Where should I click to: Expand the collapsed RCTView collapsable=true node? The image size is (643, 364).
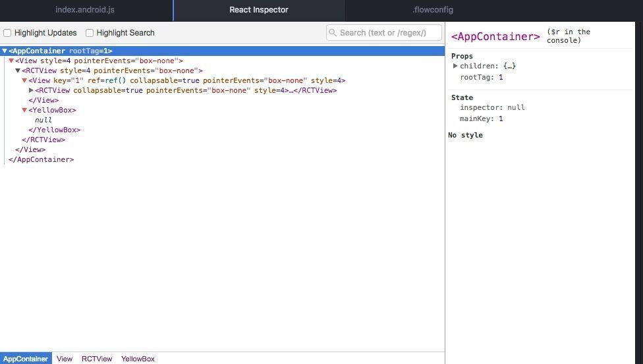[31, 90]
